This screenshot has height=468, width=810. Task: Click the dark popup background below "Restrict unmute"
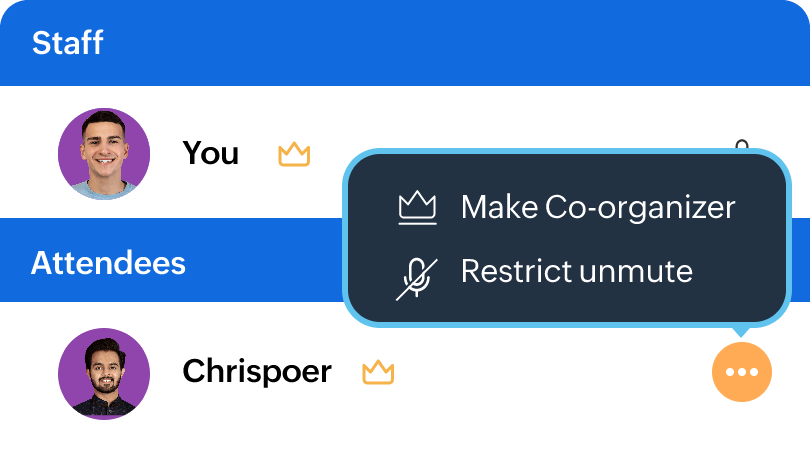(x=560, y=306)
